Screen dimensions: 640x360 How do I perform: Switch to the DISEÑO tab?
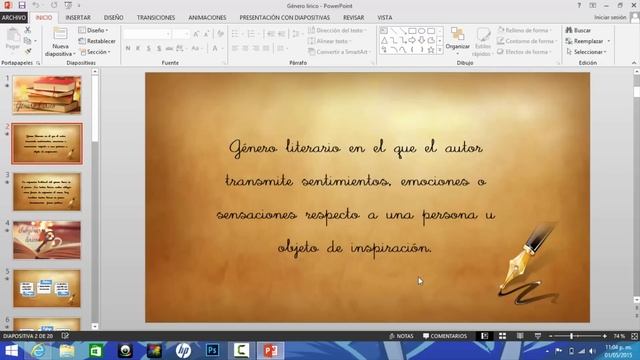(113, 18)
